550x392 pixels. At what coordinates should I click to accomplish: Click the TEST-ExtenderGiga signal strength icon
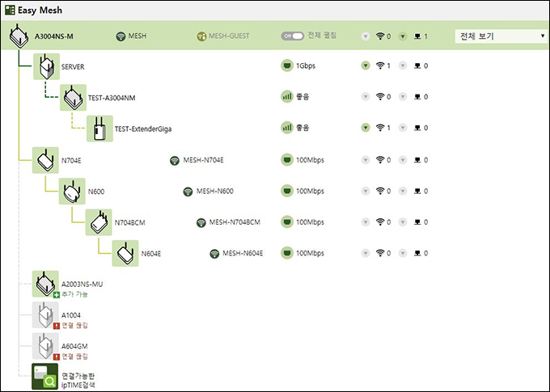tap(287, 128)
